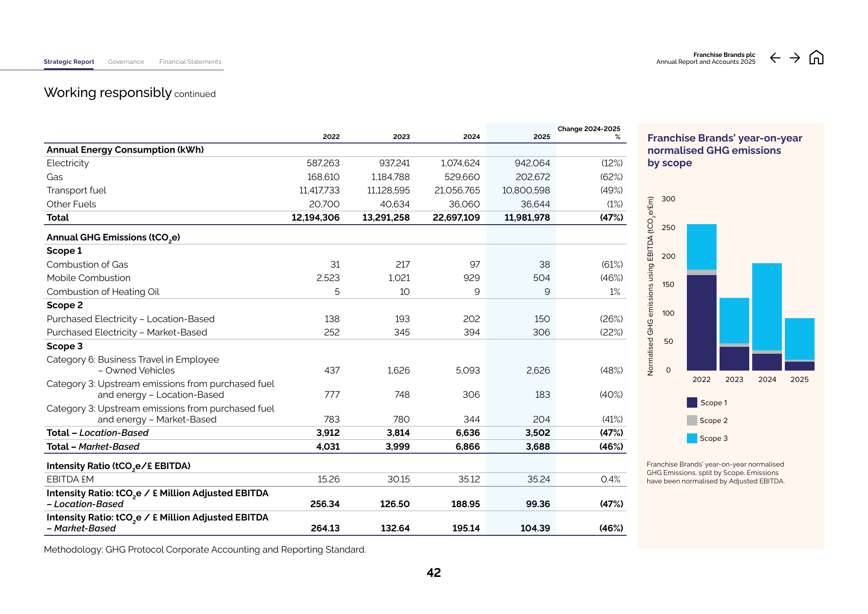Click the Change 2024-2025 % header

pyautogui.click(x=589, y=133)
